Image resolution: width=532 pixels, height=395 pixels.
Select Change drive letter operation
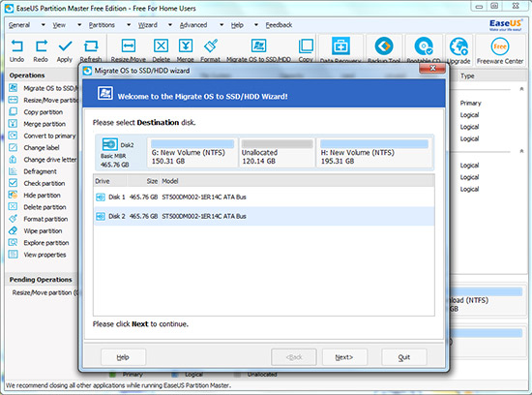coord(50,160)
